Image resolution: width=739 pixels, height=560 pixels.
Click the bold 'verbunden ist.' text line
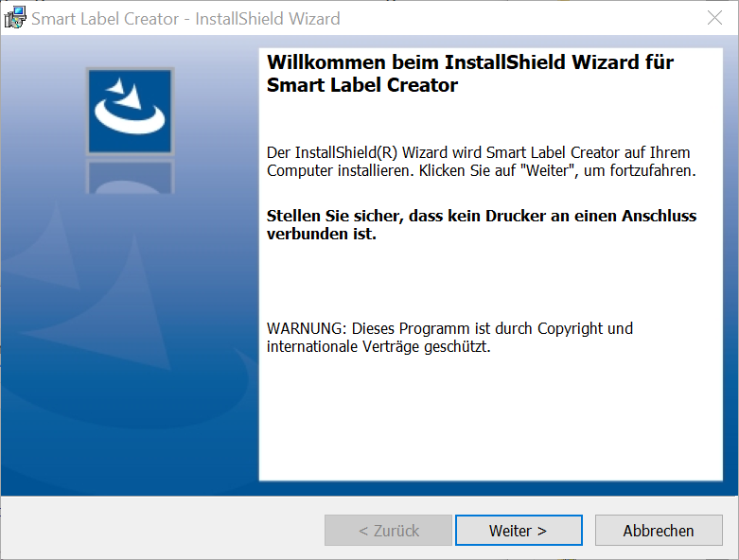(x=322, y=234)
